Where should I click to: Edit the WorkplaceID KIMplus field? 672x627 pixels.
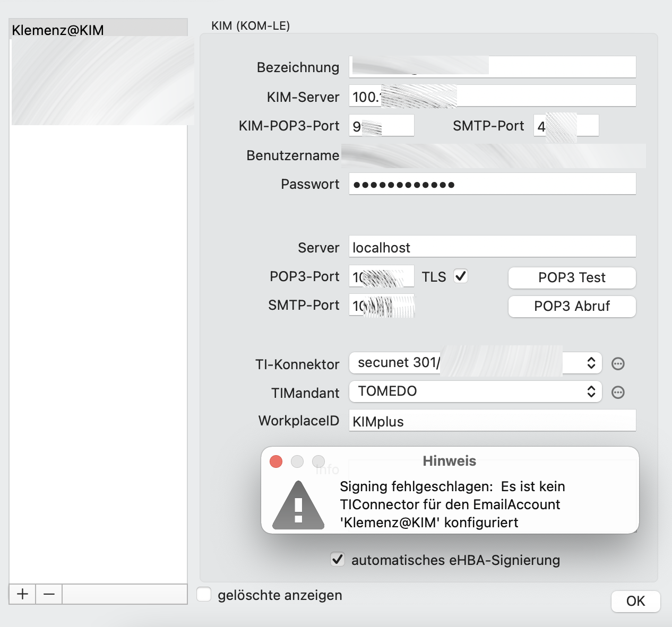492,421
